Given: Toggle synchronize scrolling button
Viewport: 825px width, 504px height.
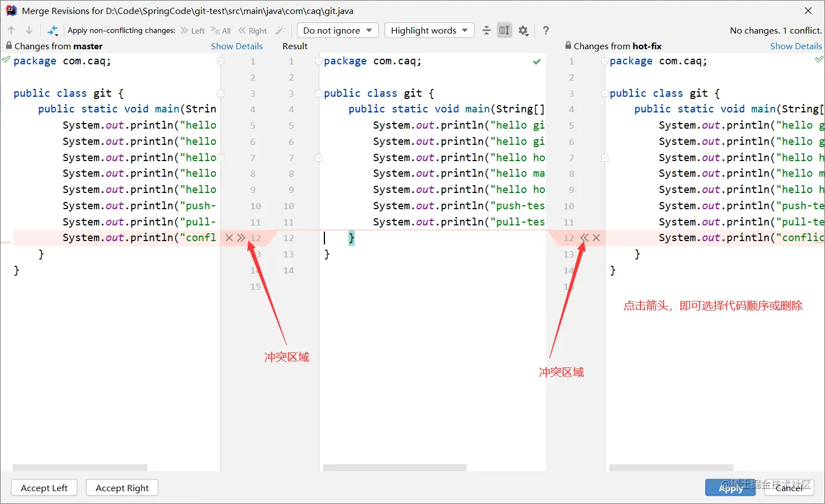Looking at the screenshot, I should coord(505,30).
